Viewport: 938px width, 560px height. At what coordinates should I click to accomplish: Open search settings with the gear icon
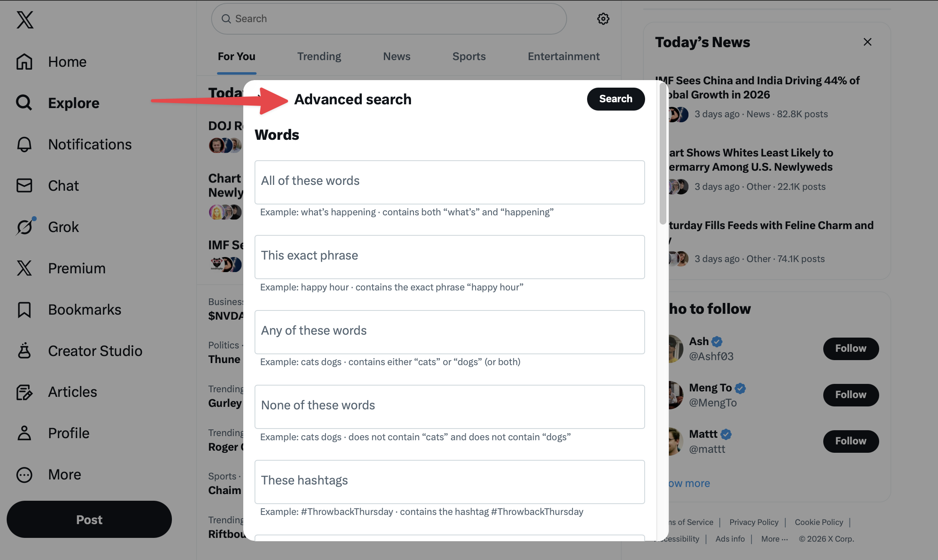603,18
